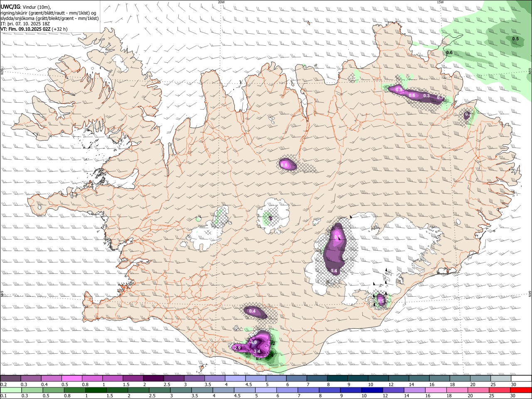The height and width of the screenshot is (399, 532).
Task: Pick green-row swatch between 0.5 and 0.8
Action: pos(54,390)
